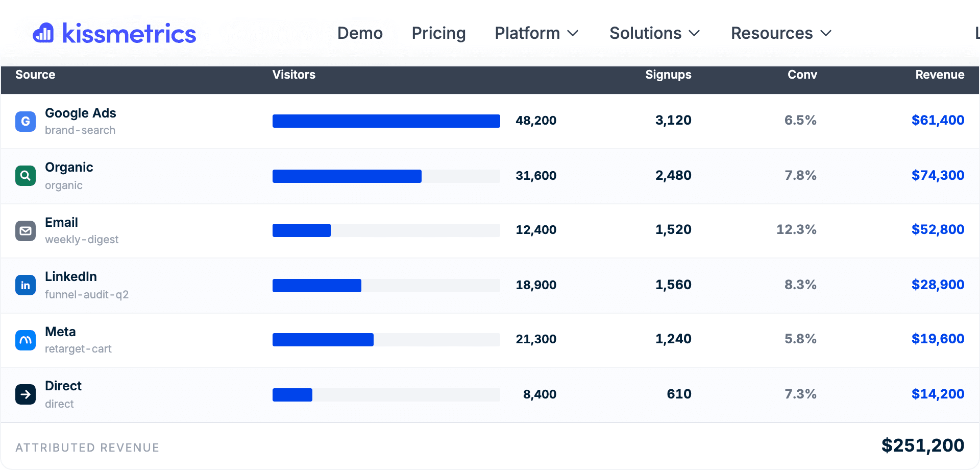
Task: Sort by the Visitors column header
Action: coord(293,75)
